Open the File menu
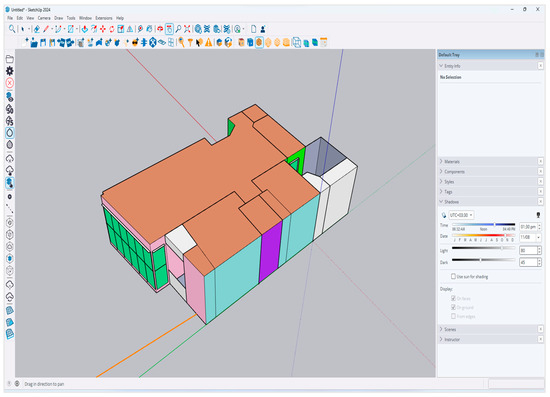The width and height of the screenshot is (550, 397). point(10,18)
